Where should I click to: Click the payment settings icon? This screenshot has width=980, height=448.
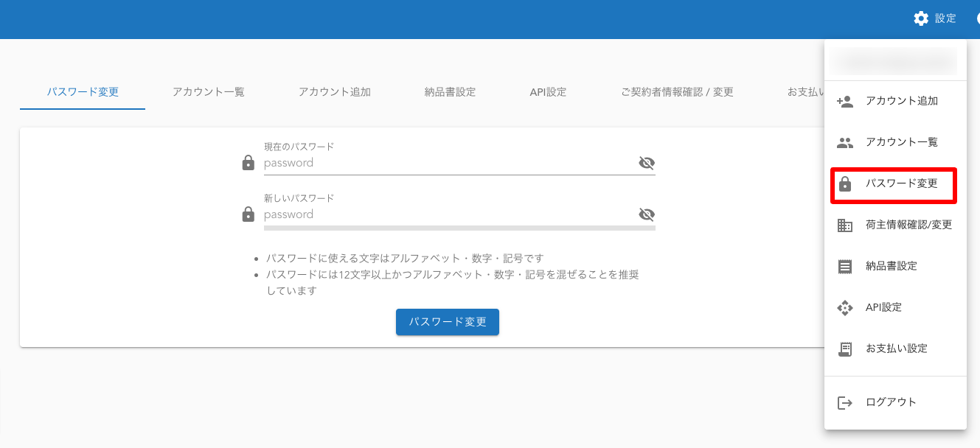pos(845,349)
